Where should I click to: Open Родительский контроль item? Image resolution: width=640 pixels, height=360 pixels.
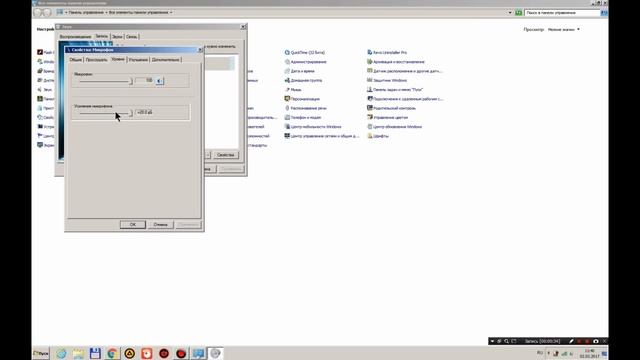(391, 108)
